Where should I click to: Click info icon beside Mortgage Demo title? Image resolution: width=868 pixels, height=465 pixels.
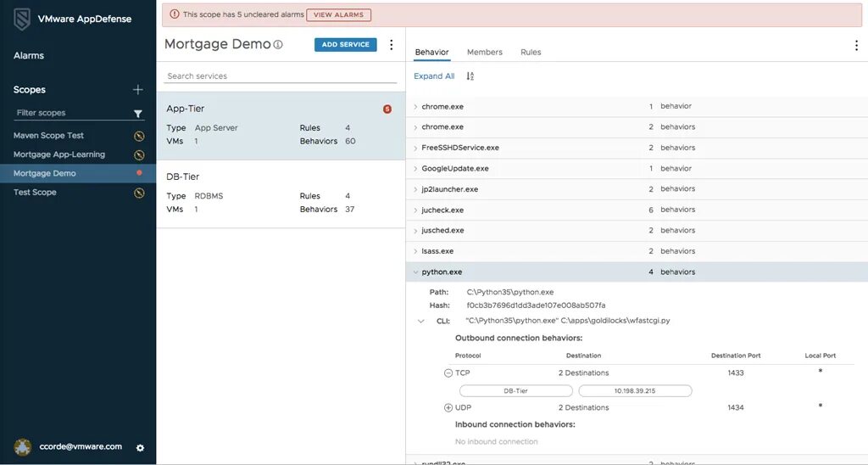(x=278, y=45)
